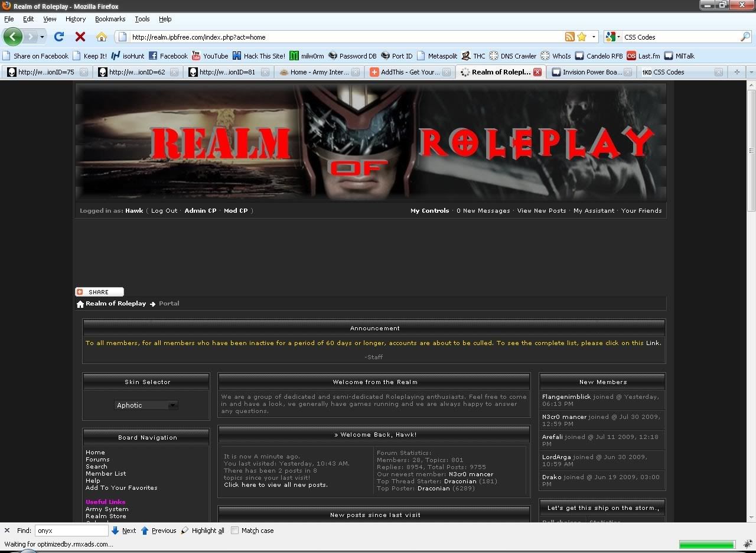The height and width of the screenshot is (553, 756).
Task: Open the Port ID bookmark
Action: pyautogui.click(x=397, y=56)
